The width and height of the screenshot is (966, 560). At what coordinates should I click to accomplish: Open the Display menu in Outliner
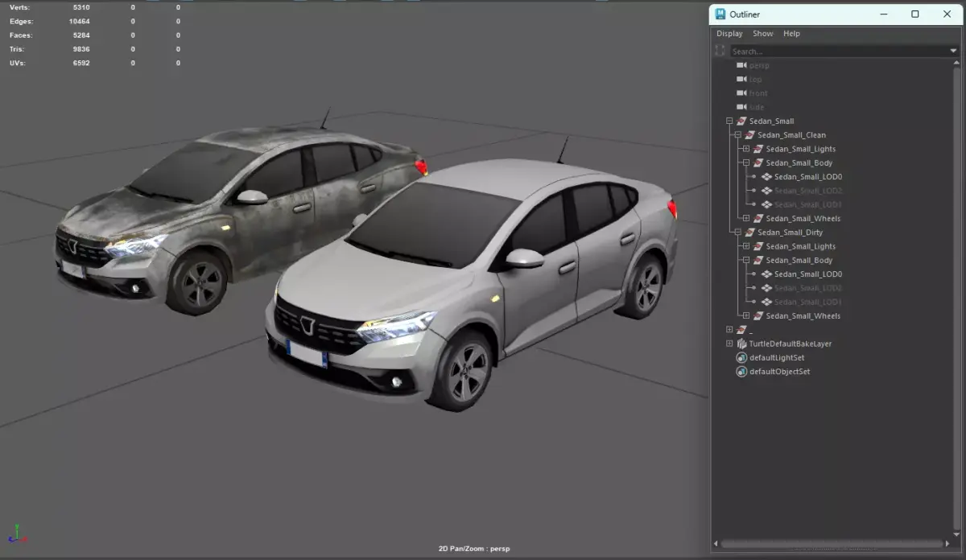click(x=729, y=34)
